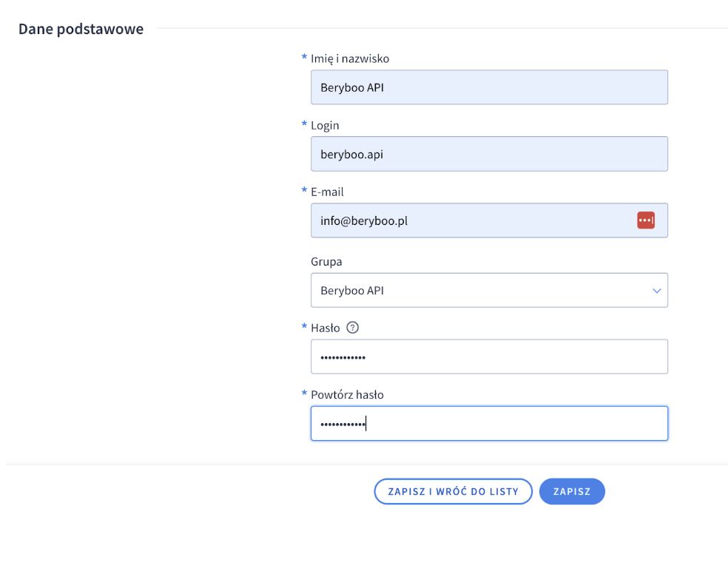
Task: Click the Imię i nazwisko label
Action: [x=350, y=58]
